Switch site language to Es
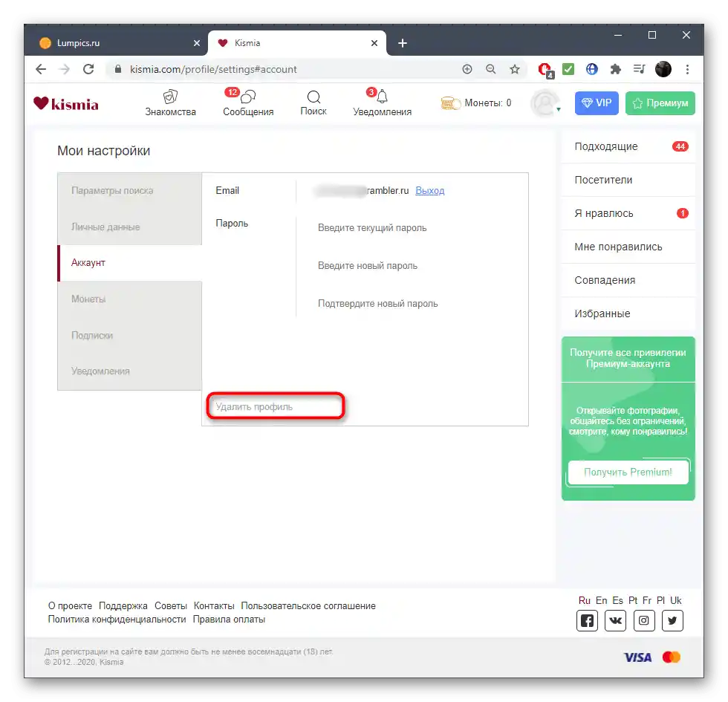728x702 pixels. pyautogui.click(x=617, y=601)
